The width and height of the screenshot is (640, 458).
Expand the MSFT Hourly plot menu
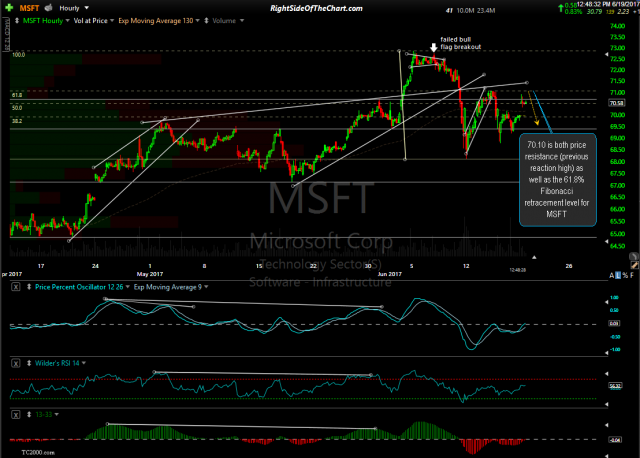pos(67,20)
